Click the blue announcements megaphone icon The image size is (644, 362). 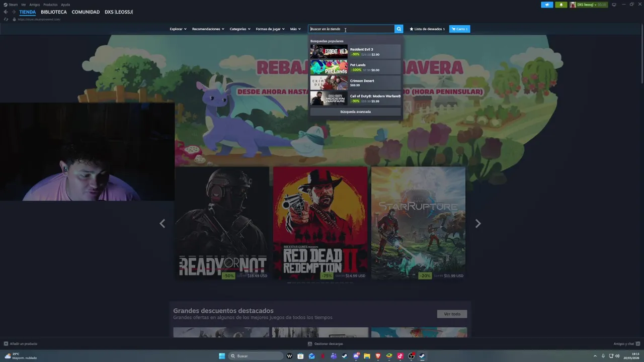tap(547, 5)
